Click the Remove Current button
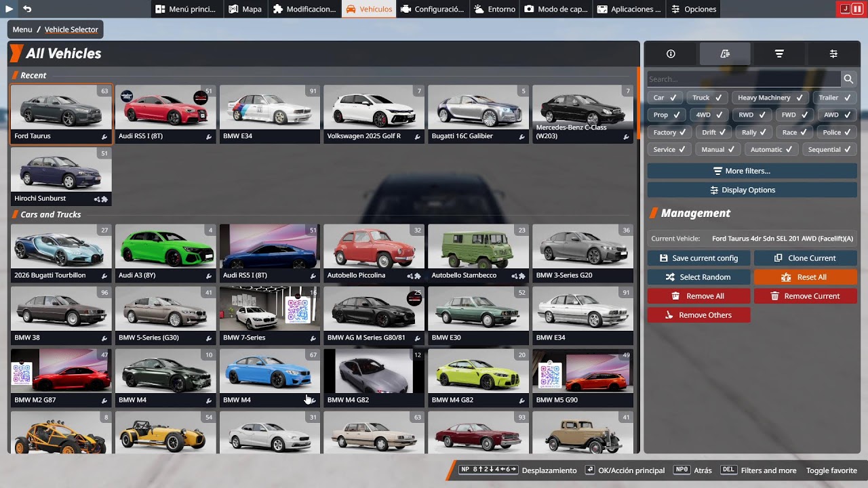868x488 pixels. (x=806, y=296)
